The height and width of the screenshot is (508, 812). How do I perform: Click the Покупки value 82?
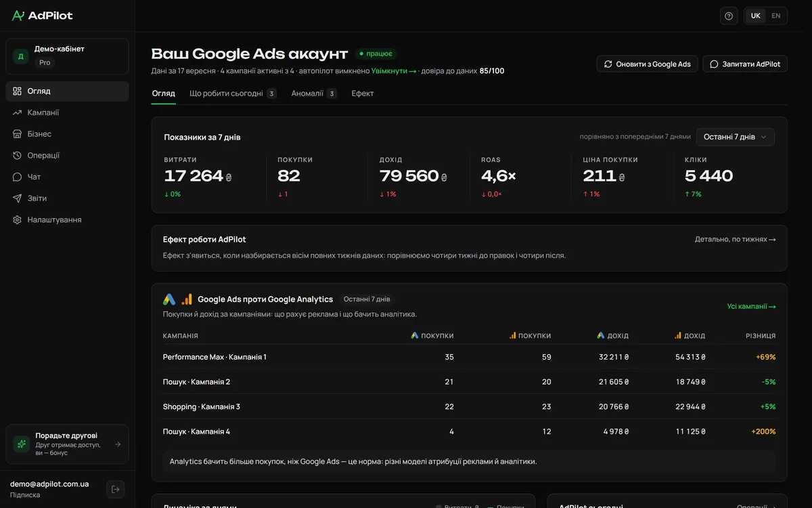pos(289,176)
